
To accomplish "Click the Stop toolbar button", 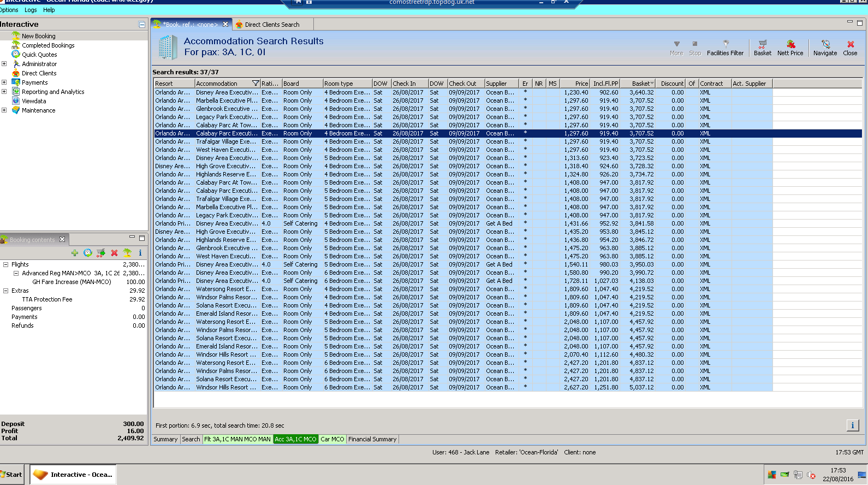I will (695, 48).
